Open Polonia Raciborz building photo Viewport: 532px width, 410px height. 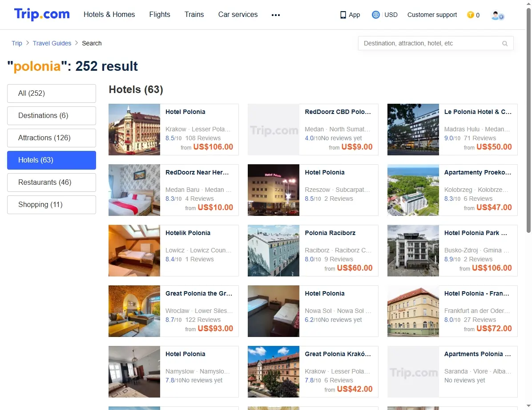click(x=274, y=251)
